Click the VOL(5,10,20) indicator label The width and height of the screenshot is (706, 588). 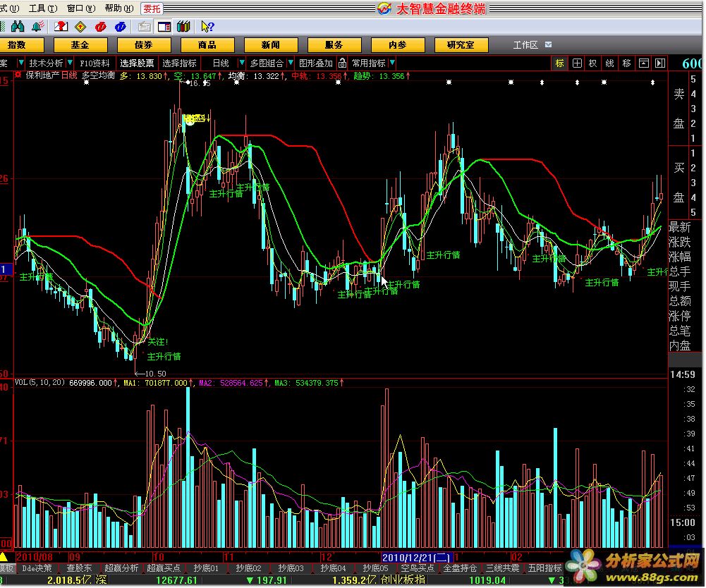[x=39, y=382]
